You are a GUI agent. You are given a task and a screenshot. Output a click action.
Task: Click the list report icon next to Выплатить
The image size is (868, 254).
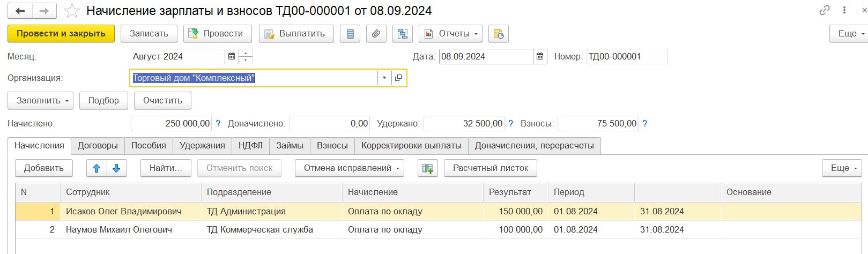click(x=350, y=33)
